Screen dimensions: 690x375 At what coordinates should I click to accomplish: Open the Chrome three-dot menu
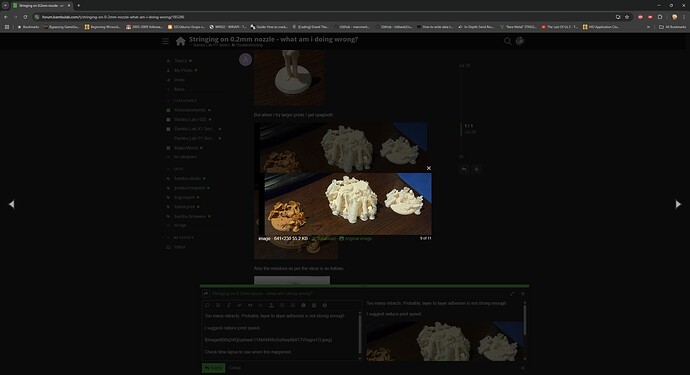tap(684, 17)
